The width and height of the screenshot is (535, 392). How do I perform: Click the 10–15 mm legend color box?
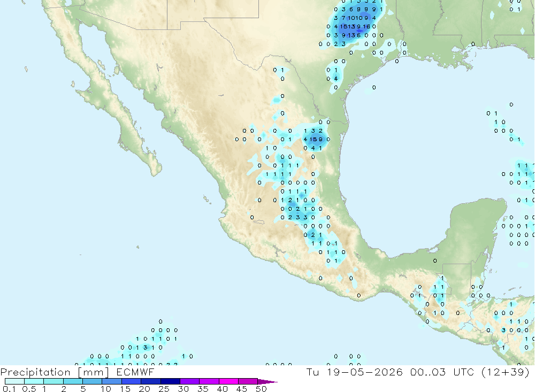(x=112, y=381)
